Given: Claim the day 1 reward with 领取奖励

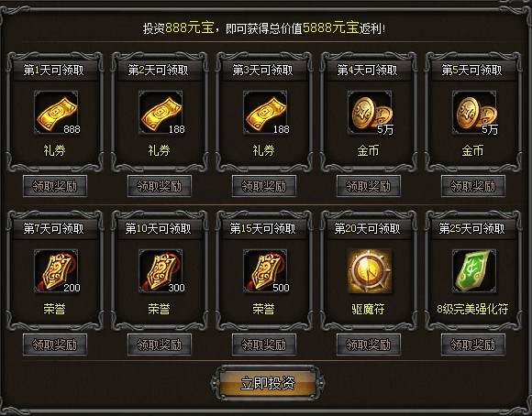Looking at the screenshot, I should coord(55,186).
